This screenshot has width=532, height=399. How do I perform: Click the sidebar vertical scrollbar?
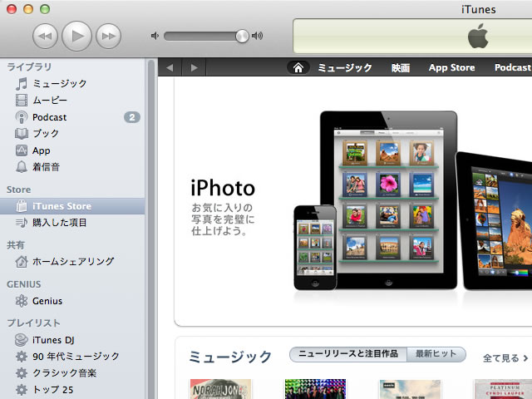(151, 229)
